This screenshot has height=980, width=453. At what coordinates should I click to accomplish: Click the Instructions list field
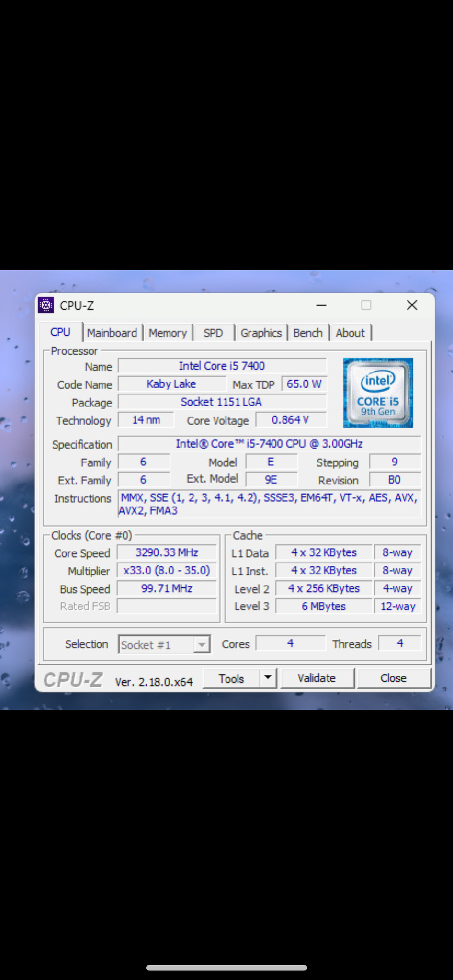(x=270, y=504)
